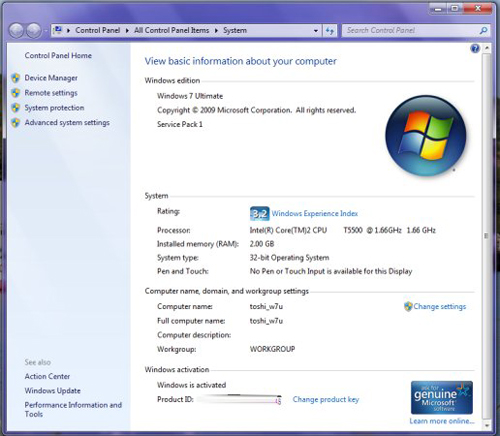Click the shield icon beside Advanced system settings

(x=16, y=123)
